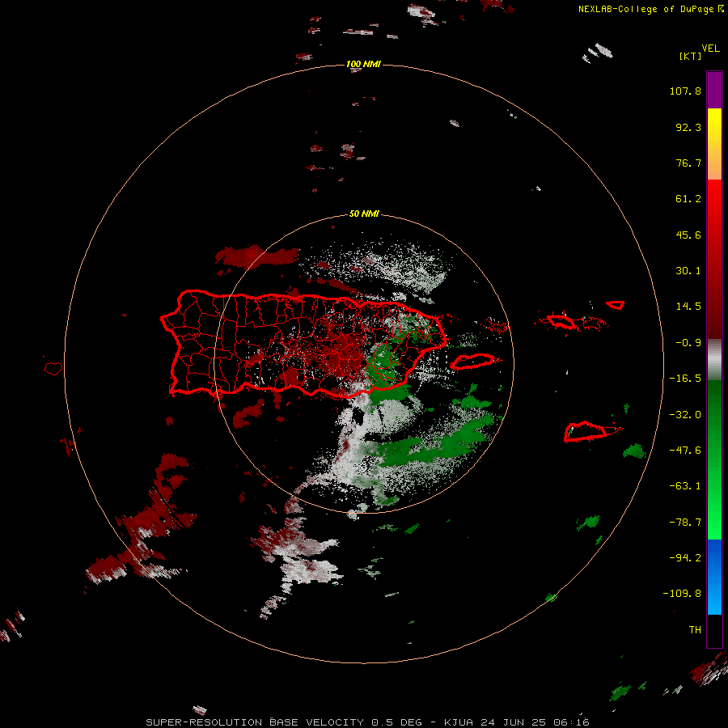Click the 14.5 legend value
Image resolution: width=728 pixels, height=728 pixels.
click(688, 307)
